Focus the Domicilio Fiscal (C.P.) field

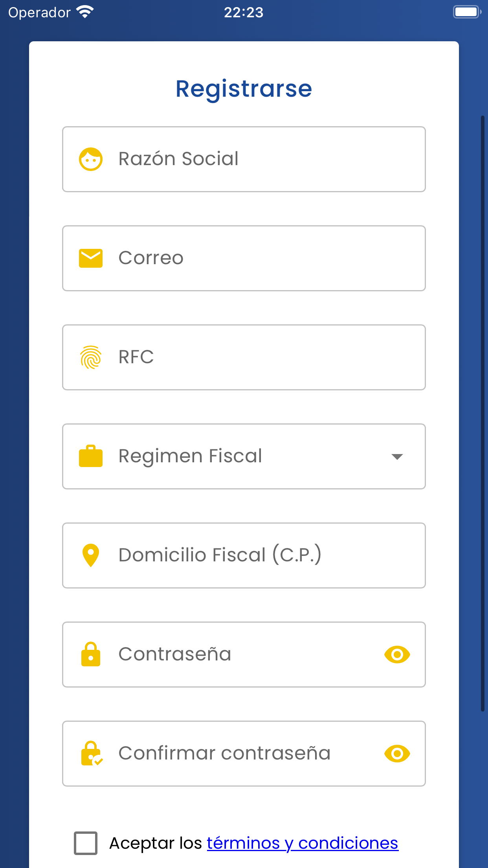[x=244, y=555]
